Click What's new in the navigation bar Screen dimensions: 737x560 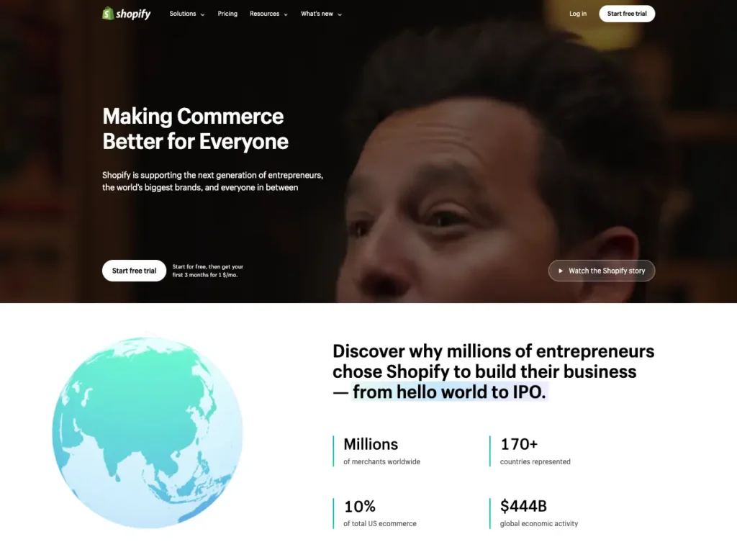(317, 14)
